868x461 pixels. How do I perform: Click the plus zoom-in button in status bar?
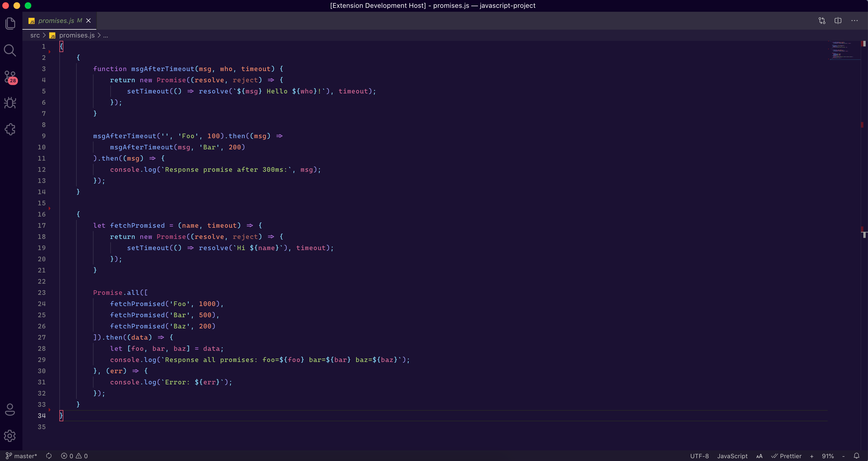click(x=812, y=456)
